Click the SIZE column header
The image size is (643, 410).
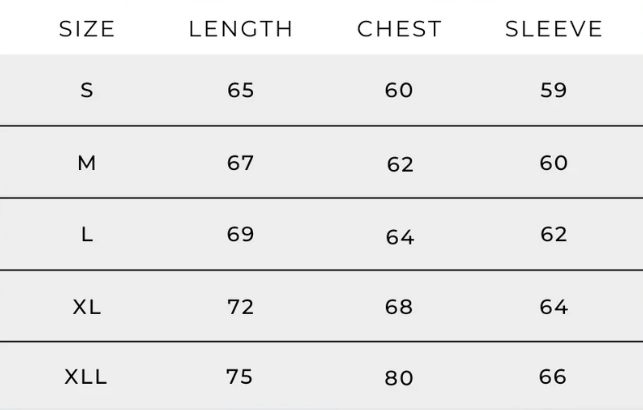pos(87,29)
